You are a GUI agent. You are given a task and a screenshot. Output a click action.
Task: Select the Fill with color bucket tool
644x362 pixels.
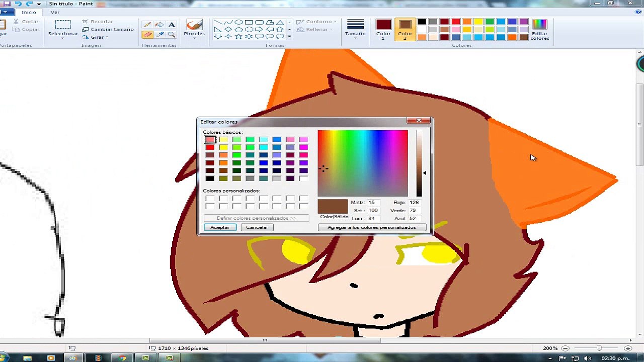click(159, 25)
